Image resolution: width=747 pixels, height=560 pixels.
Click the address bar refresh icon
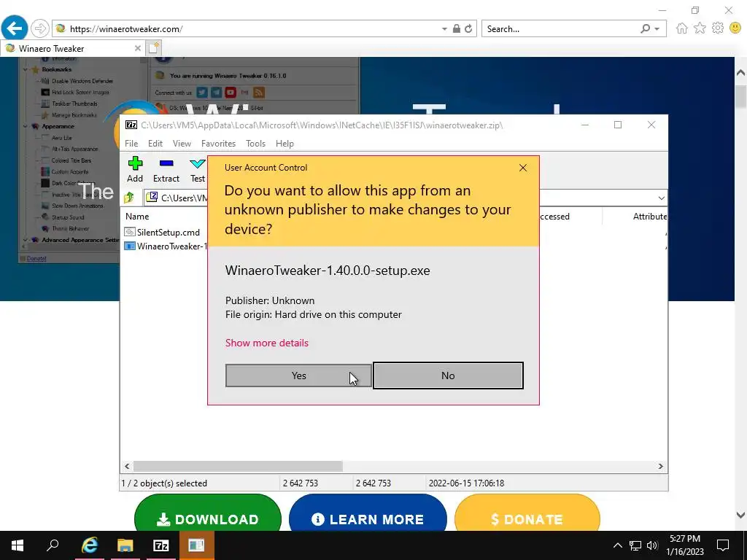[x=468, y=28]
